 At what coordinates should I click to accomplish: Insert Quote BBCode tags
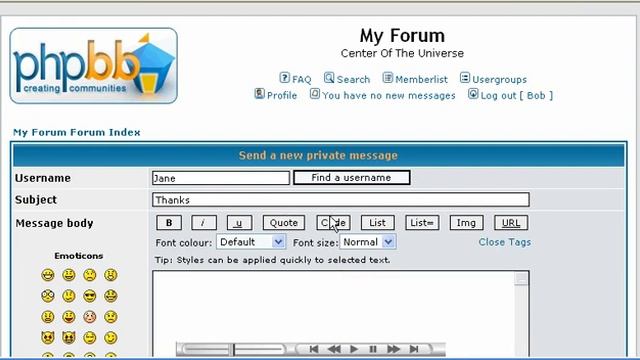click(284, 223)
